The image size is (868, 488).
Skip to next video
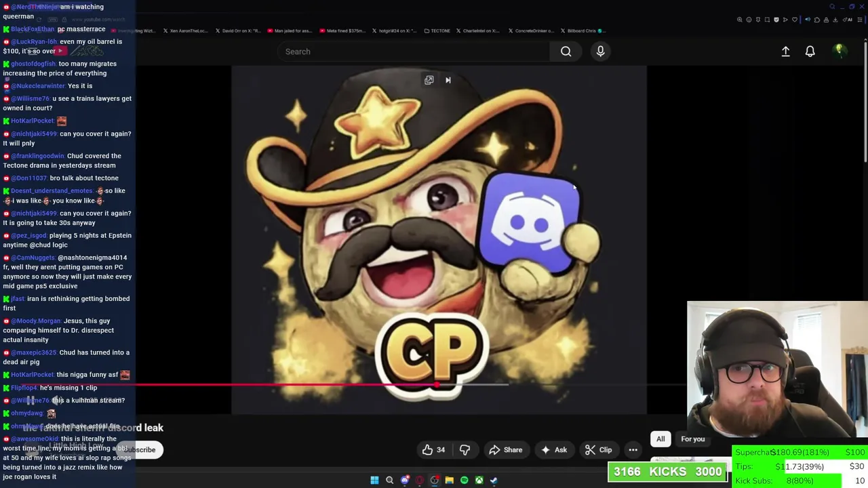[x=448, y=80]
